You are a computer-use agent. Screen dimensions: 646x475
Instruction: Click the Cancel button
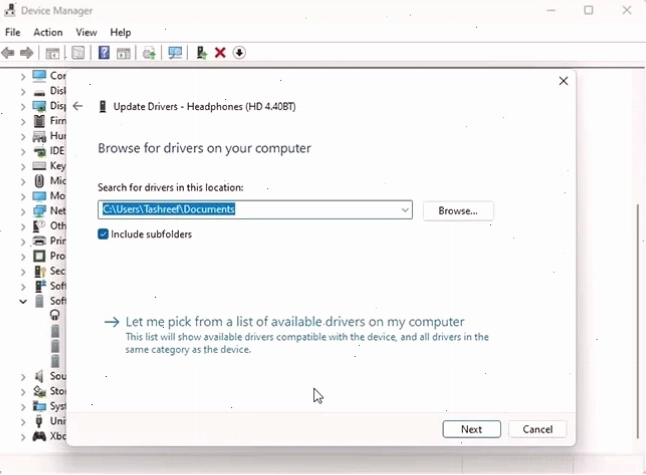537,429
